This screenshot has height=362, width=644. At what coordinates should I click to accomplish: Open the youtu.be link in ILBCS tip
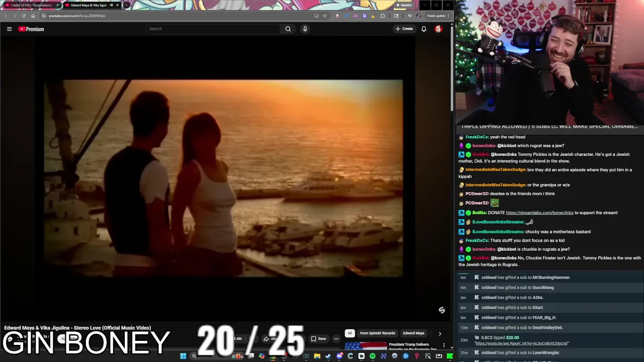coord(522,343)
